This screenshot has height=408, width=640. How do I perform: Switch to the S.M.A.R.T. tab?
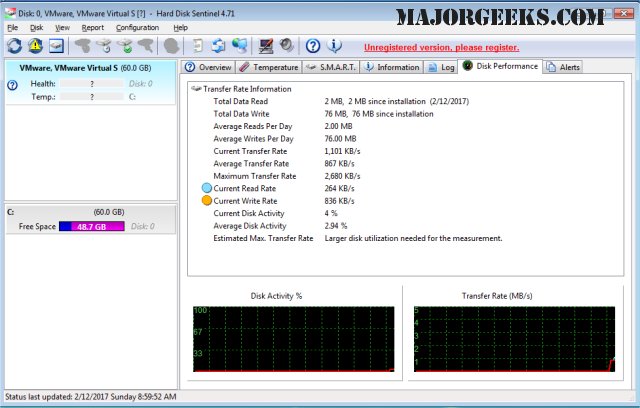(x=331, y=67)
